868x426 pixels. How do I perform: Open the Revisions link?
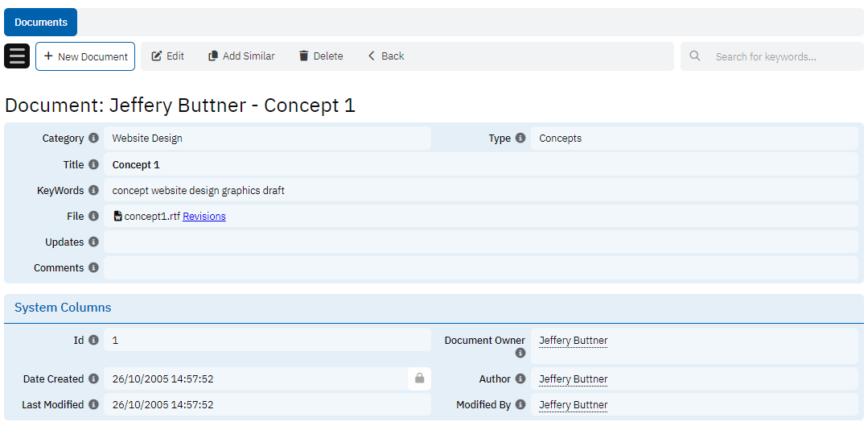(204, 217)
